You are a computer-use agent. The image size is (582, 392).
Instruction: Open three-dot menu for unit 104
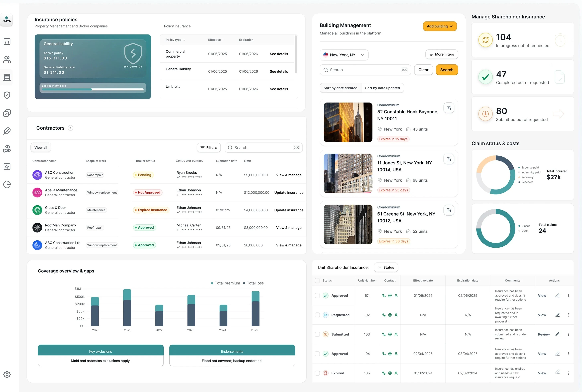[x=568, y=354]
